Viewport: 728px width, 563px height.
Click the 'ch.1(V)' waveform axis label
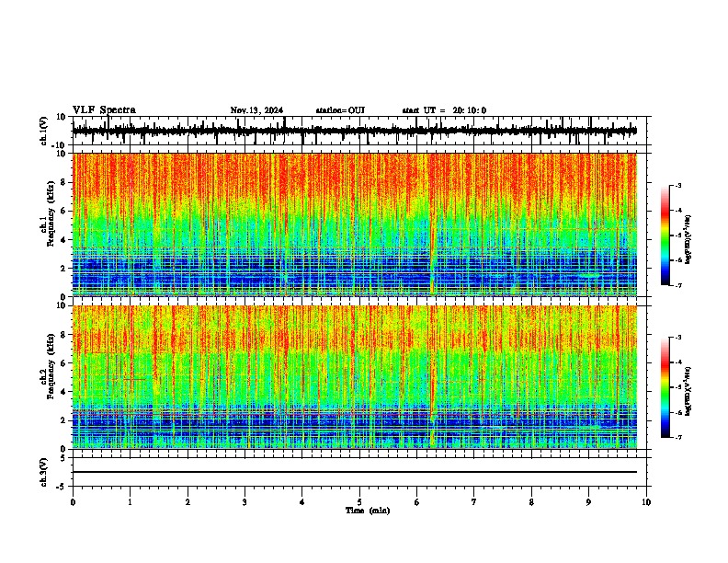tap(44, 131)
